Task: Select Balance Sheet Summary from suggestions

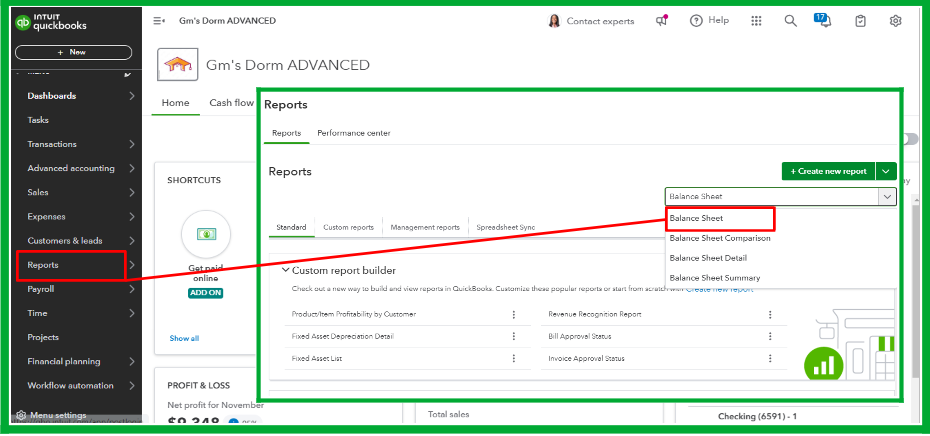Action: point(715,278)
